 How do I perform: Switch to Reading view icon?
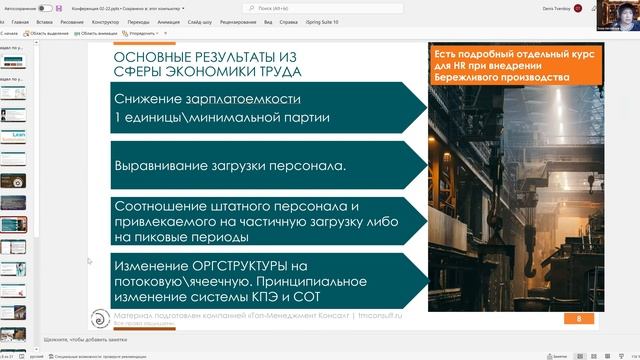click(x=607, y=356)
